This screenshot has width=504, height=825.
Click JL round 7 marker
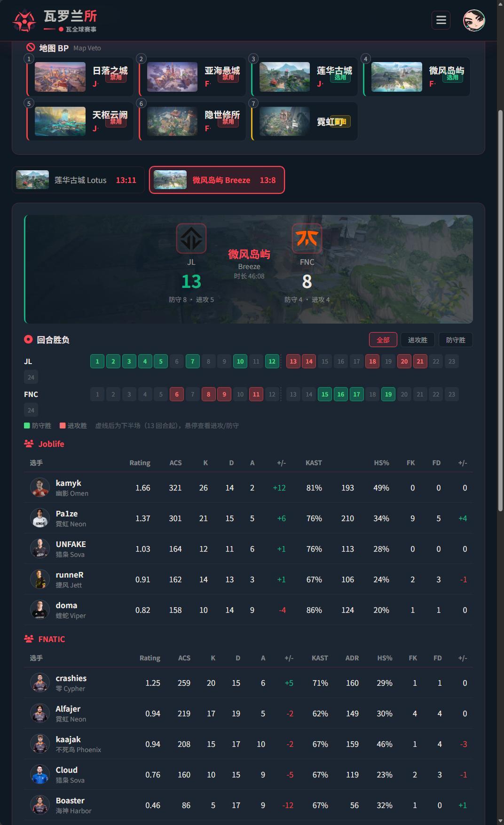click(192, 361)
